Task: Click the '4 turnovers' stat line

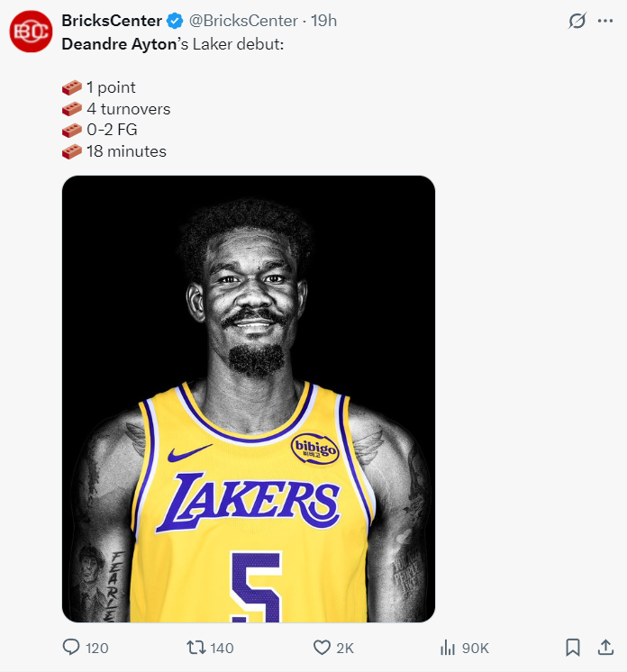Action: click(128, 109)
